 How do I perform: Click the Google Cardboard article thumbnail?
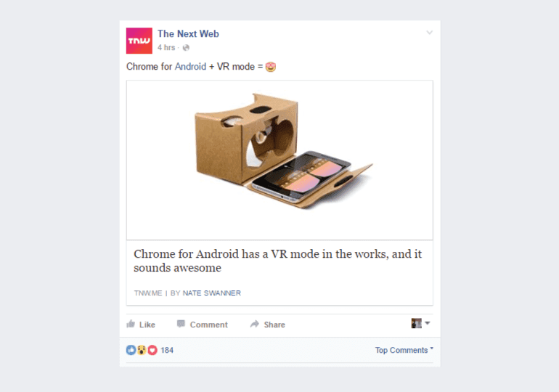coord(279,160)
